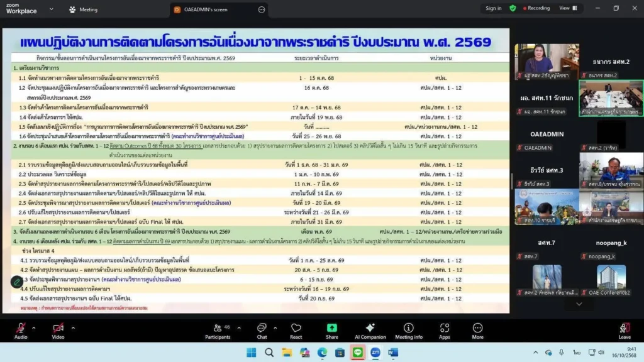Open the Chat panel

click(262, 331)
